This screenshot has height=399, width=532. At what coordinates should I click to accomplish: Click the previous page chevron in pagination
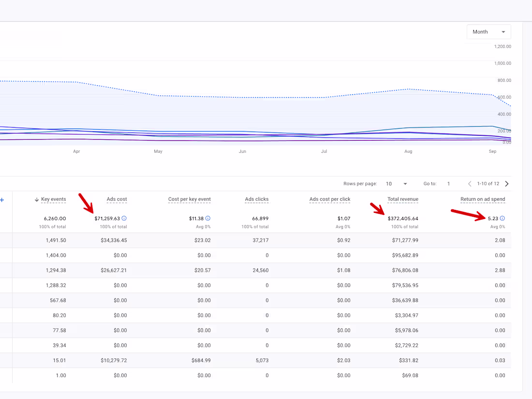(x=470, y=183)
